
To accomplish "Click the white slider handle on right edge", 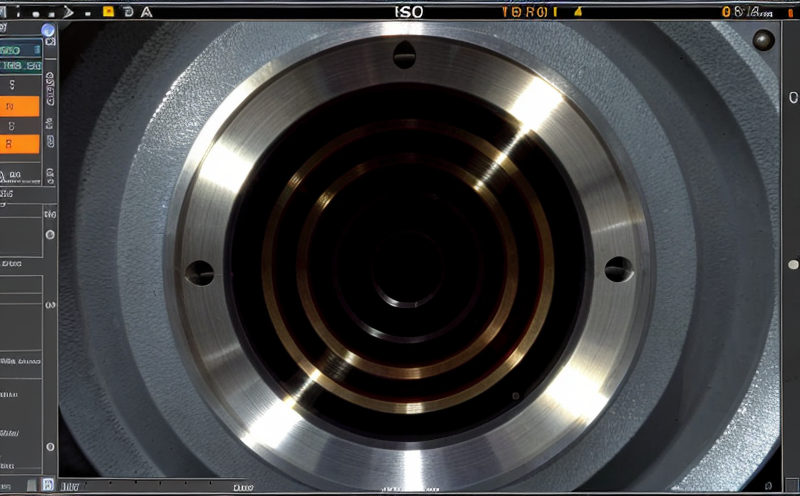I will point(793,264).
